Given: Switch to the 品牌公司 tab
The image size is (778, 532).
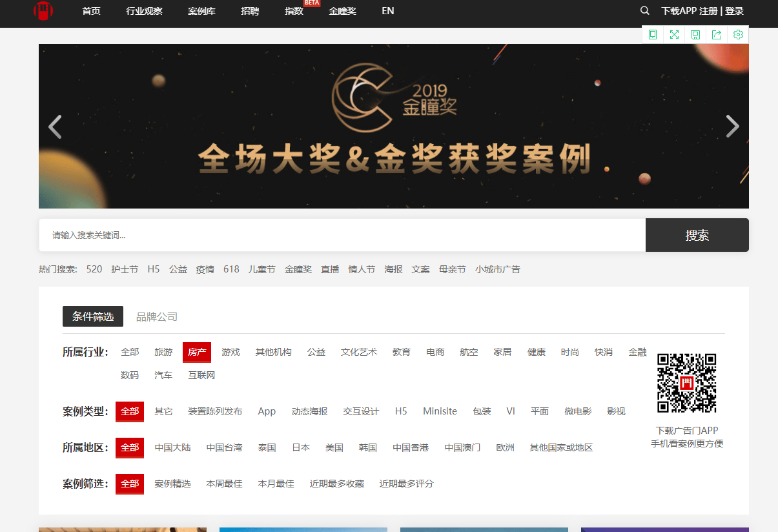Looking at the screenshot, I should [156, 316].
